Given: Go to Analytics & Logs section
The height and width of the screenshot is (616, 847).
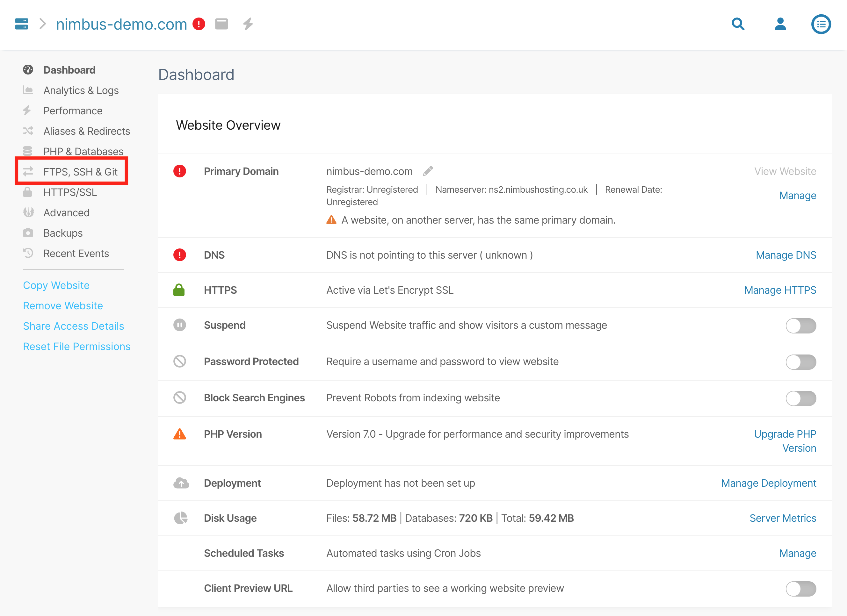Looking at the screenshot, I should pyautogui.click(x=81, y=90).
